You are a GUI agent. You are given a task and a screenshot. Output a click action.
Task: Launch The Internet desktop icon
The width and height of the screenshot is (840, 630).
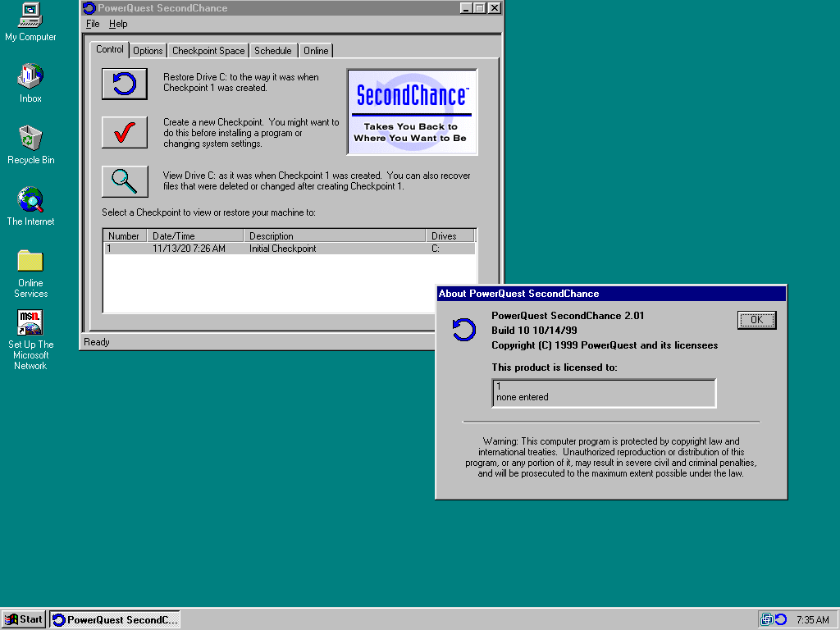pyautogui.click(x=30, y=200)
